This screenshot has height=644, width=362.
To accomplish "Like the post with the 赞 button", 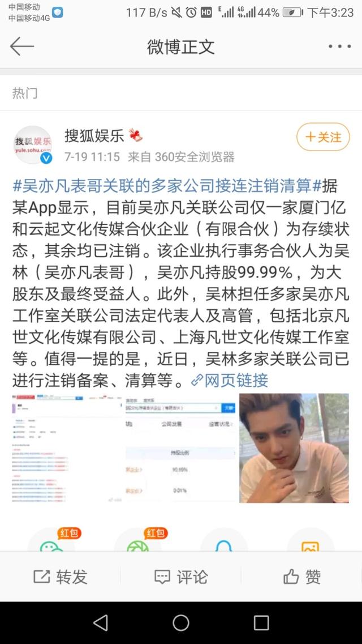I will [302, 577].
